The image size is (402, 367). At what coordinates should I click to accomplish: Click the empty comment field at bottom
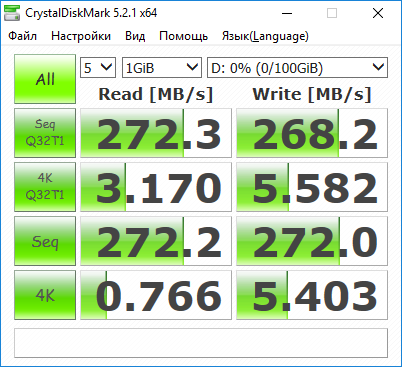point(201,343)
